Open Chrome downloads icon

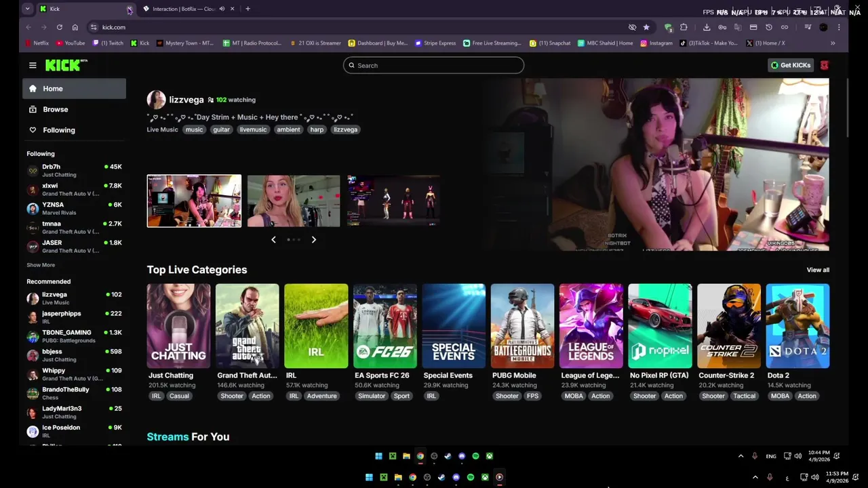(707, 27)
